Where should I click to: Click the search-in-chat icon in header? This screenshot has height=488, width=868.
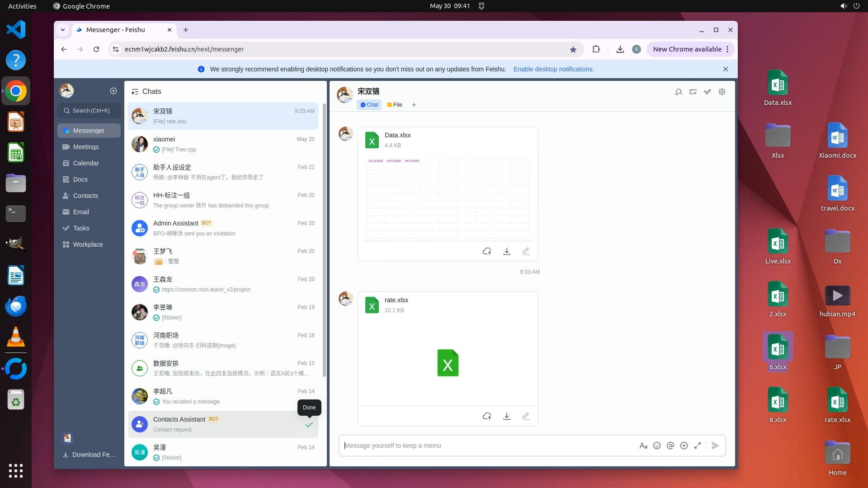(x=678, y=92)
